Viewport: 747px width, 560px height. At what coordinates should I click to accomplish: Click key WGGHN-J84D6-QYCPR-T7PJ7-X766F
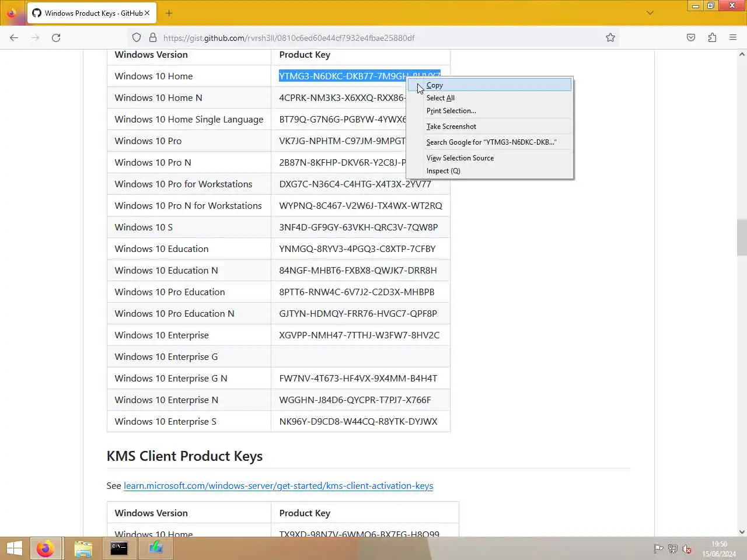(355, 400)
